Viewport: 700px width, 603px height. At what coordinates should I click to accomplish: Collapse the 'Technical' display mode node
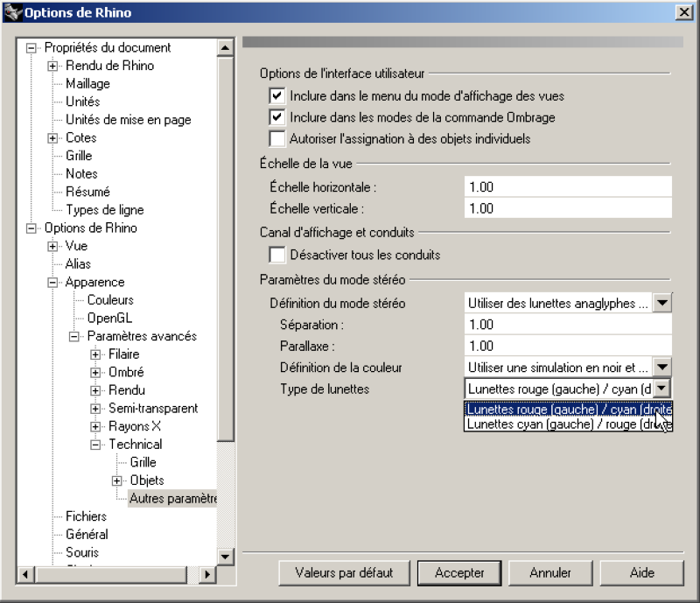(95, 445)
